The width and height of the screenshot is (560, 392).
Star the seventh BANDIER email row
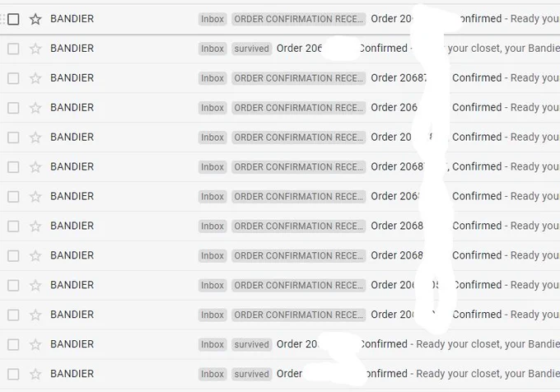point(35,197)
